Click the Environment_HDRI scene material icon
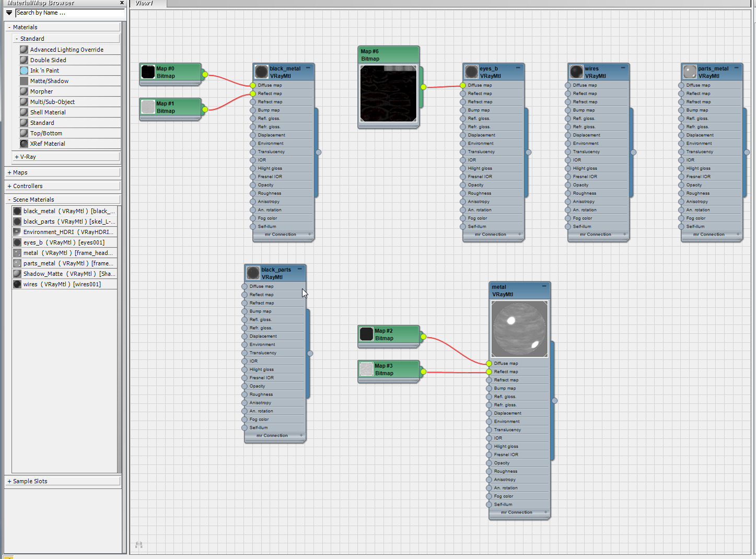Viewport: 756px width, 559px height. coord(17,232)
